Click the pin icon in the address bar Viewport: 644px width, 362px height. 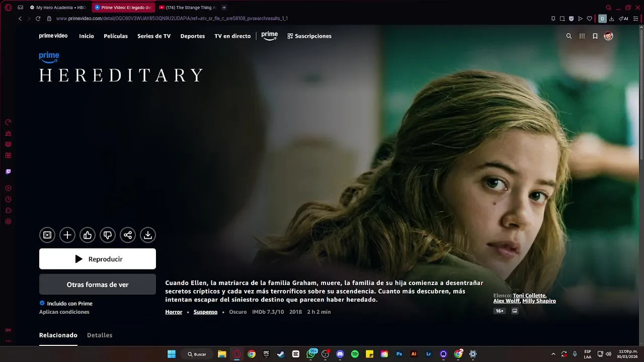click(553, 19)
